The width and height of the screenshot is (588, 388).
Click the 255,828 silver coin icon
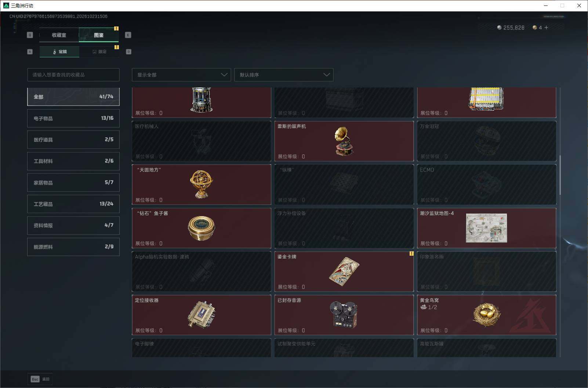click(x=499, y=28)
